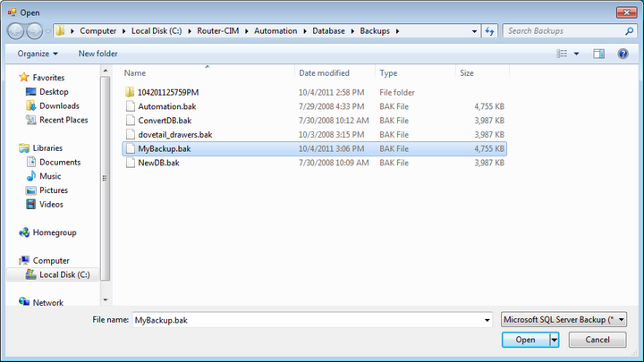Click the Help question mark icon
The width and height of the screenshot is (644, 362).
tap(623, 54)
